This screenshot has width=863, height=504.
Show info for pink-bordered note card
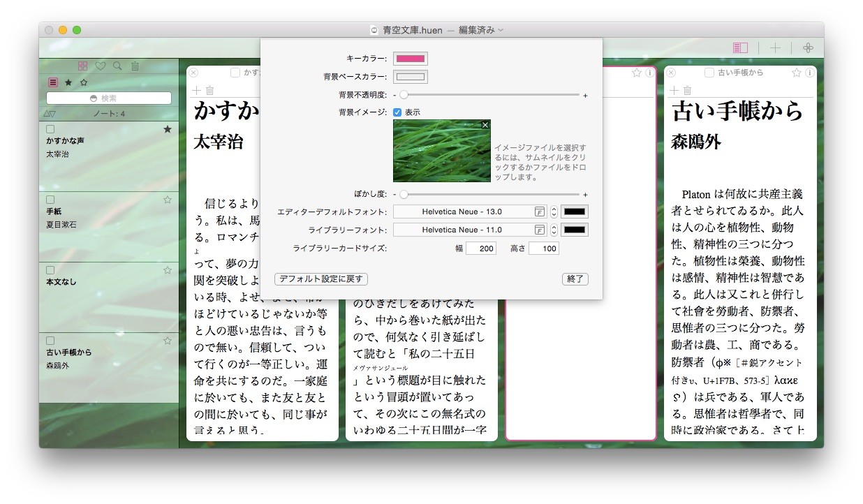649,73
